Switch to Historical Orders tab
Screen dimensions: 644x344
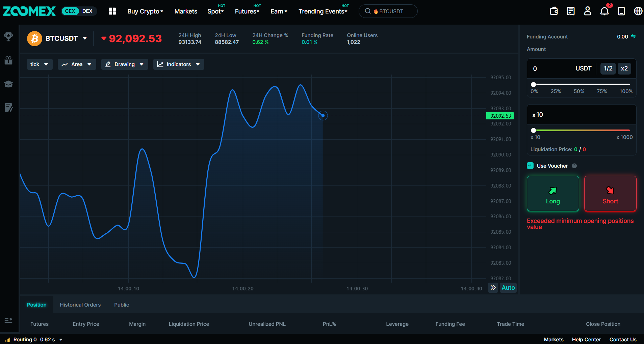pos(80,305)
